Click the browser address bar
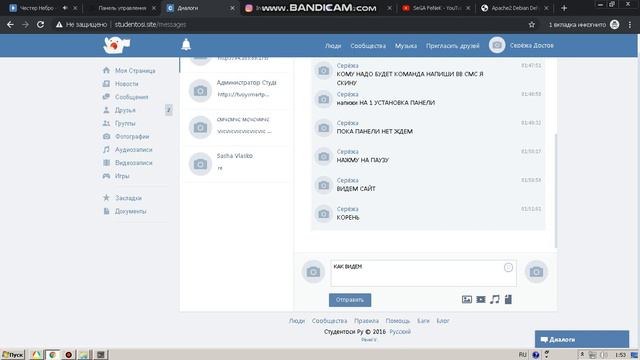The height and width of the screenshot is (360, 640). 290,24
